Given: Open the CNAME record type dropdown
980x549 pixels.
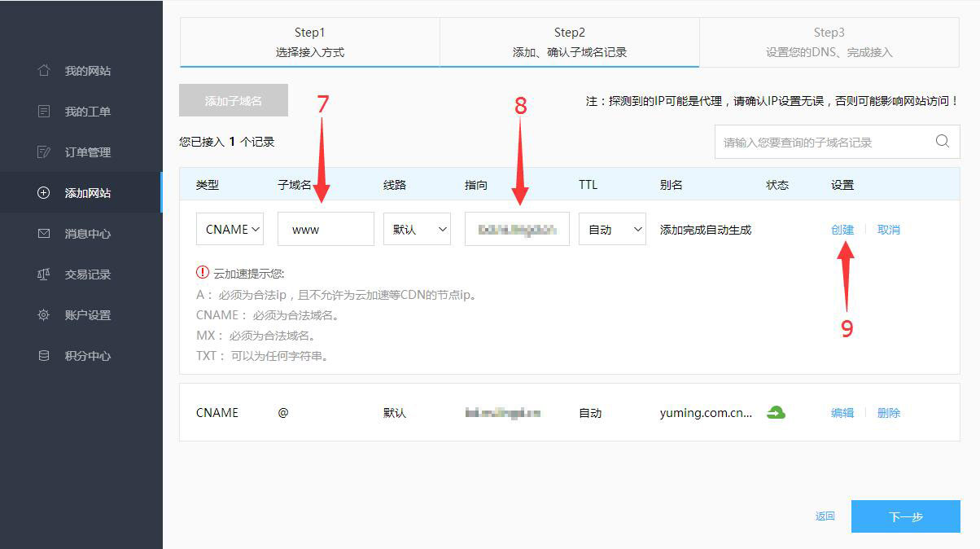Looking at the screenshot, I should pos(230,230).
